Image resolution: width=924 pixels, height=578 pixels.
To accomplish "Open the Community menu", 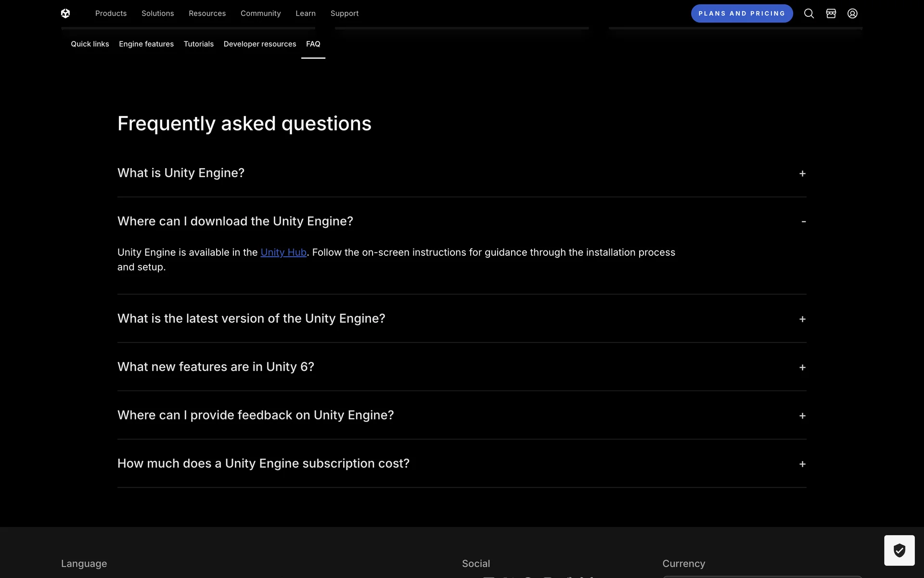I will point(260,13).
